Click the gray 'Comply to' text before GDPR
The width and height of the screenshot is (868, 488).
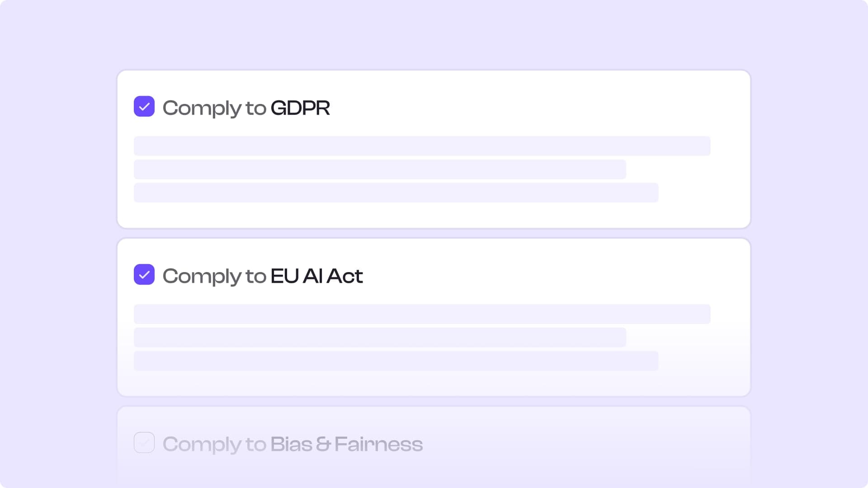click(x=214, y=109)
